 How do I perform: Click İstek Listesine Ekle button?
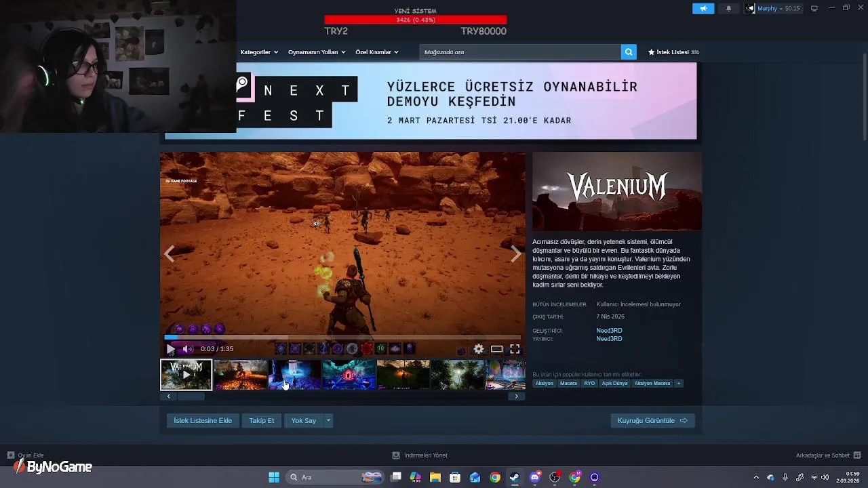(x=203, y=421)
